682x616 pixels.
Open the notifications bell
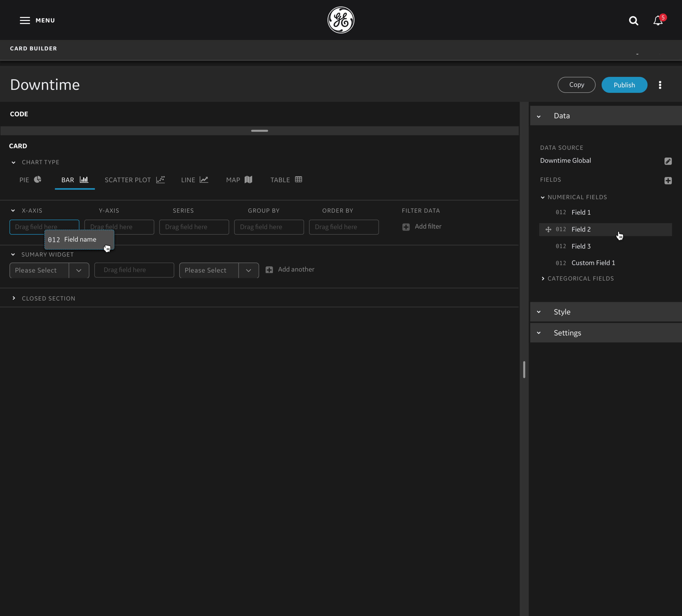coord(658,21)
